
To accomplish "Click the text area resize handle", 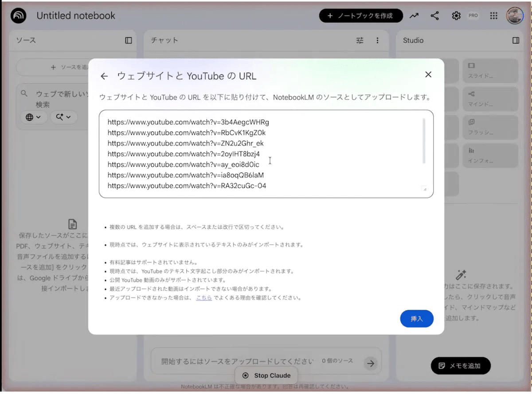I will point(424,189).
